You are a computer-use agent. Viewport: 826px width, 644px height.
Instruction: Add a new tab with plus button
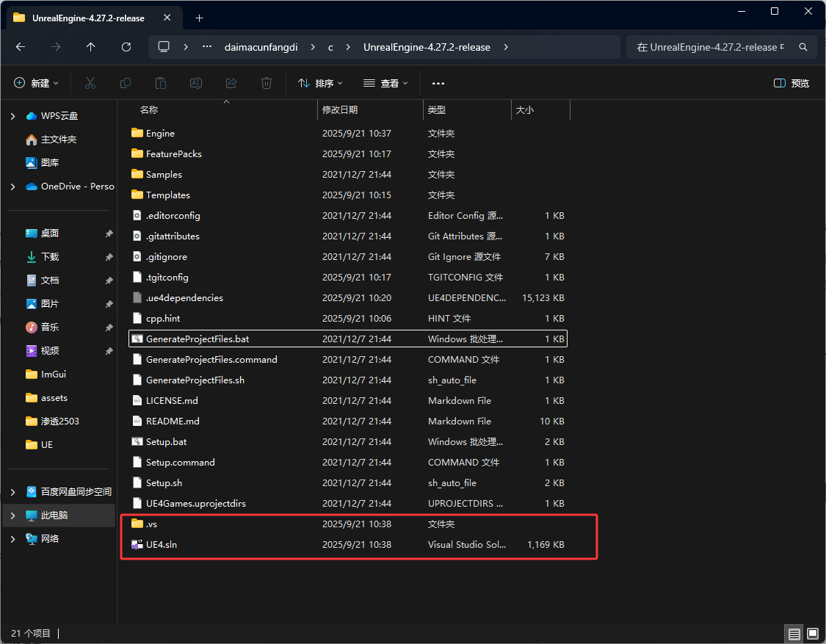pos(199,18)
